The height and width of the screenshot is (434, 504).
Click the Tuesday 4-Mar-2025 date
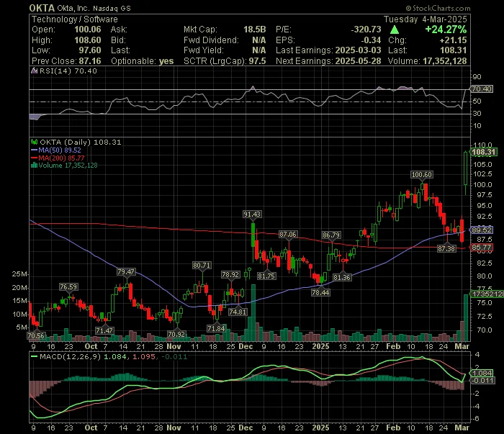(x=426, y=19)
